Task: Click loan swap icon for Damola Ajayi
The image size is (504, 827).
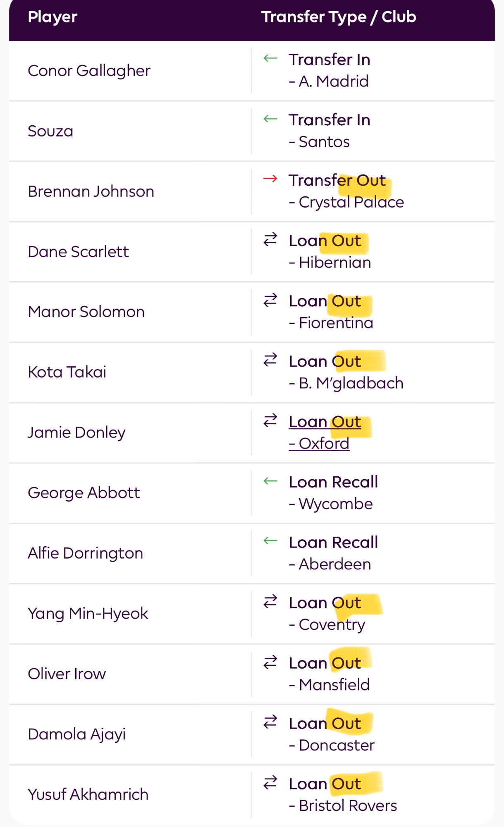Action: pos(270,722)
